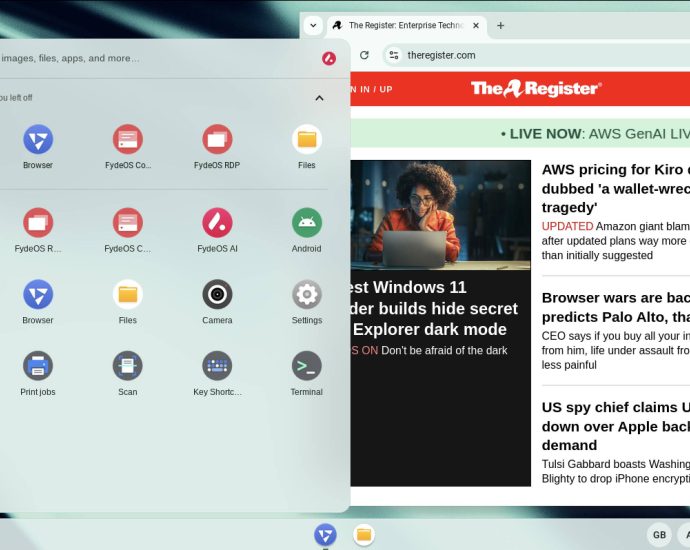Click the woman with laptop article image
The image size is (690, 550).
[x=440, y=215]
